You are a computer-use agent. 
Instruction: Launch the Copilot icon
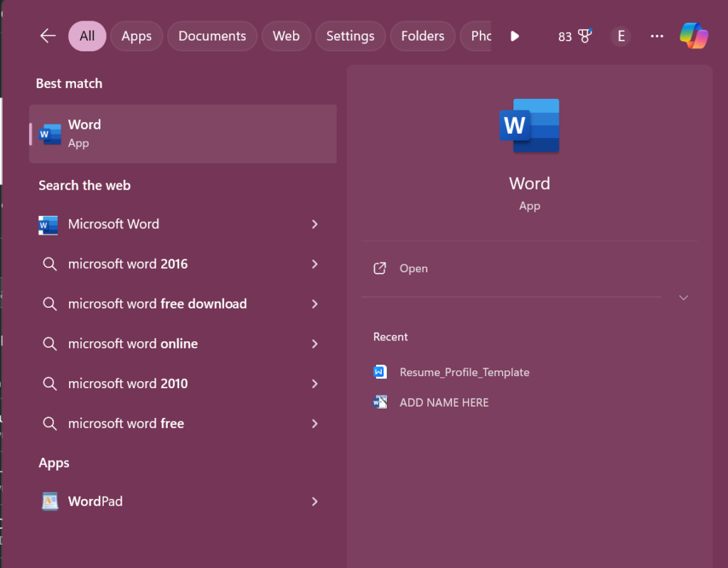[694, 36]
